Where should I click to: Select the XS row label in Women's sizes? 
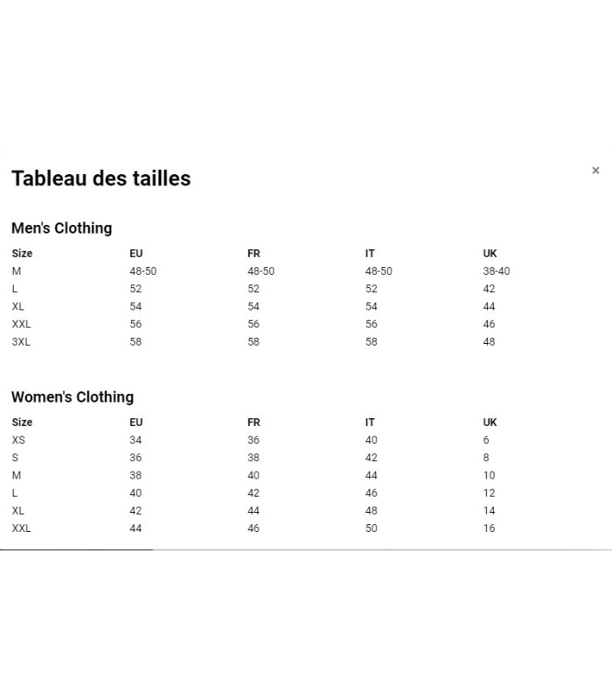point(18,440)
